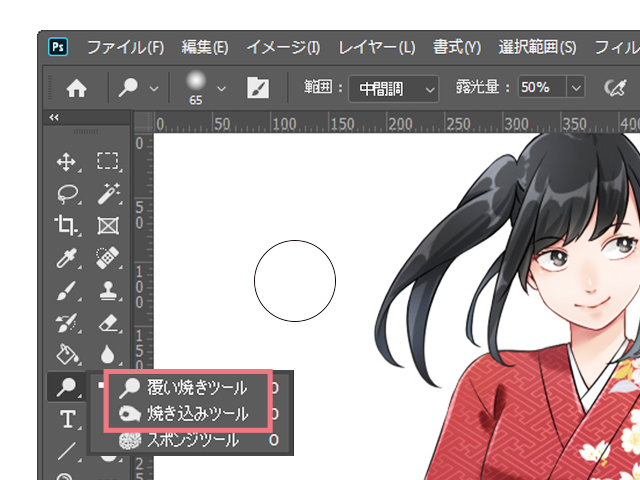Select the Type tool
640x480 pixels.
click(67, 419)
